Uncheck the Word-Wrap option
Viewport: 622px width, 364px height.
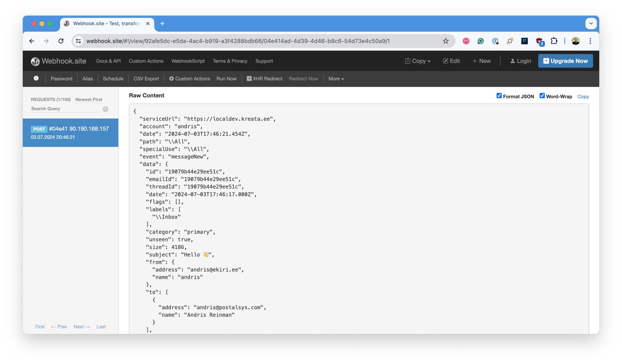542,95
